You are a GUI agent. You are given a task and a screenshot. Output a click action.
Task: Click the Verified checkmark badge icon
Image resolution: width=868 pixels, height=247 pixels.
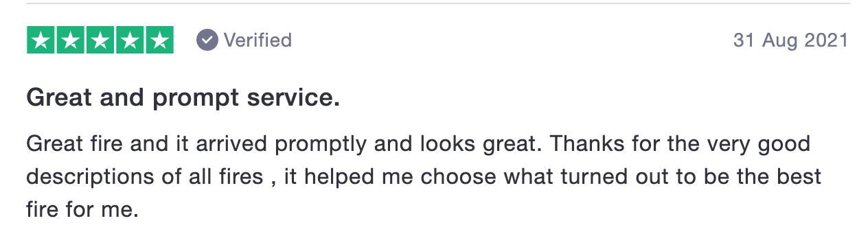click(x=207, y=40)
